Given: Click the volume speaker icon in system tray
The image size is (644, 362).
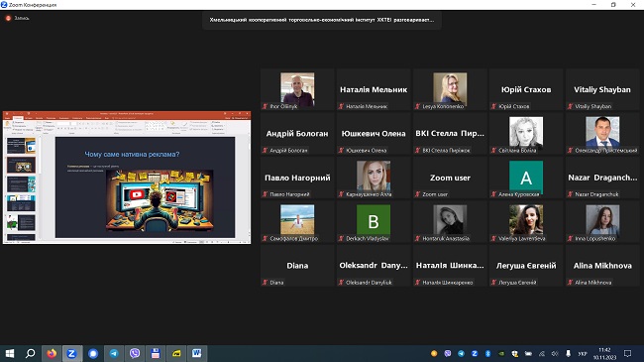Looking at the screenshot, I should [555, 354].
